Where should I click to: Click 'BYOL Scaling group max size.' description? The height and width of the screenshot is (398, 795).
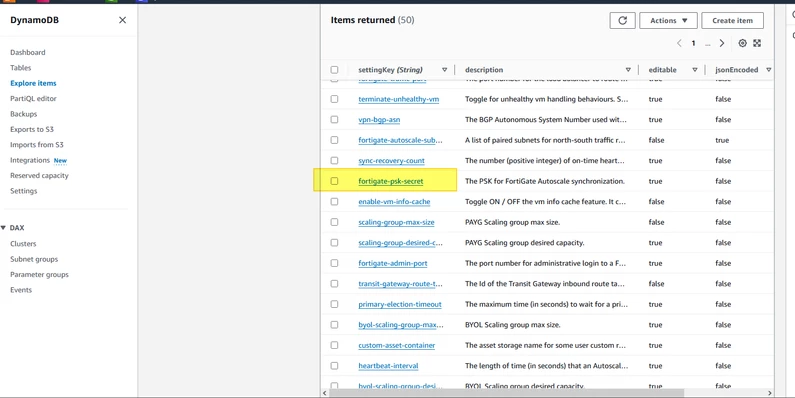tap(513, 324)
